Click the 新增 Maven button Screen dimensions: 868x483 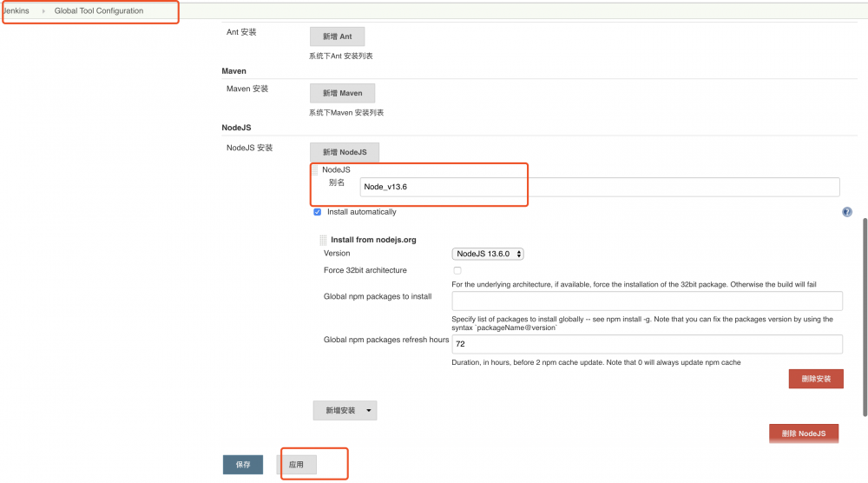[x=342, y=93]
